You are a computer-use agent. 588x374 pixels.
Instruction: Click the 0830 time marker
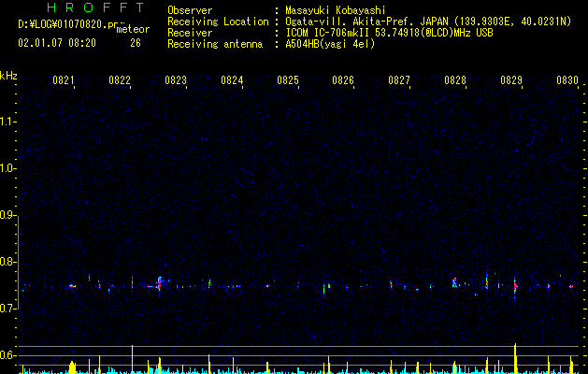tap(567, 80)
